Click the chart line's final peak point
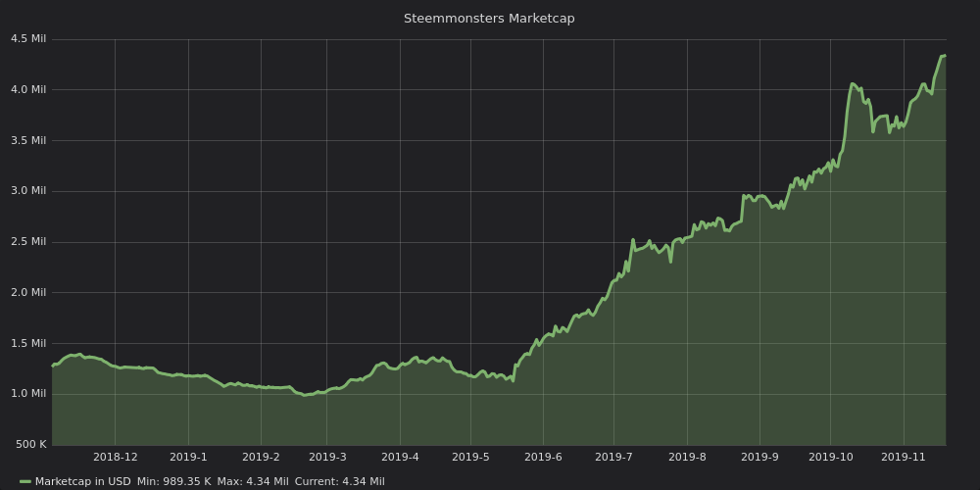 [x=944, y=56]
